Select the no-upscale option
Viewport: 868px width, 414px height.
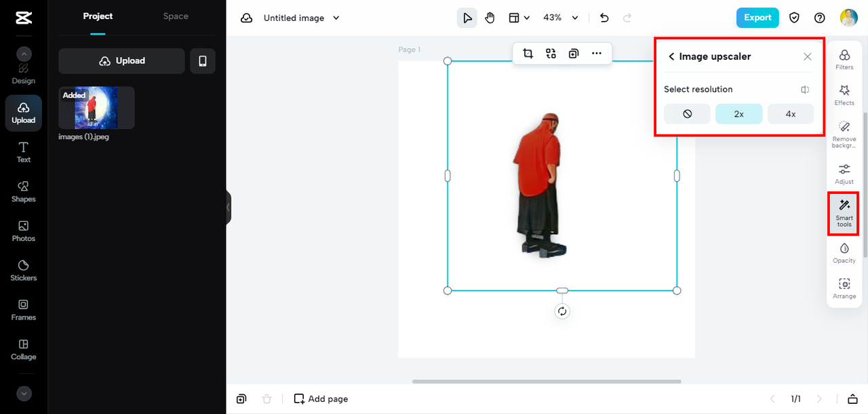pyautogui.click(x=687, y=114)
